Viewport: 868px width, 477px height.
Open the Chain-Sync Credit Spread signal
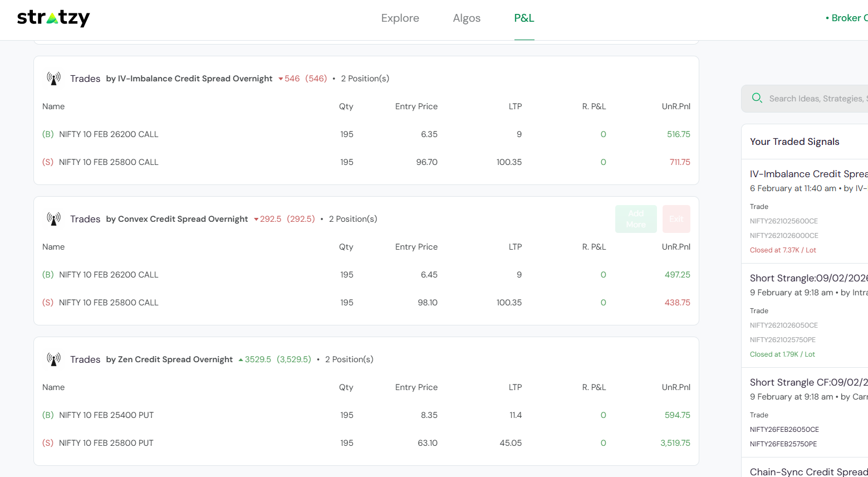(808, 471)
